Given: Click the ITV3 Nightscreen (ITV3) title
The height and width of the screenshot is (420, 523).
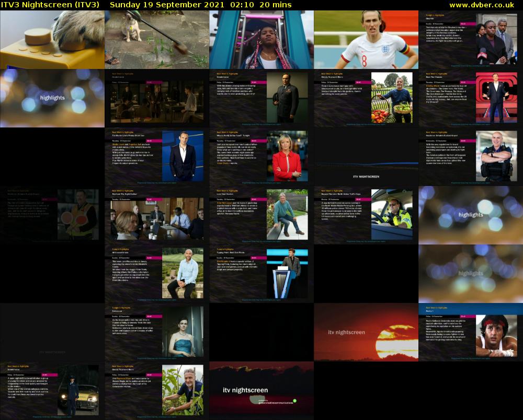Looking at the screenshot, I should (x=50, y=5).
